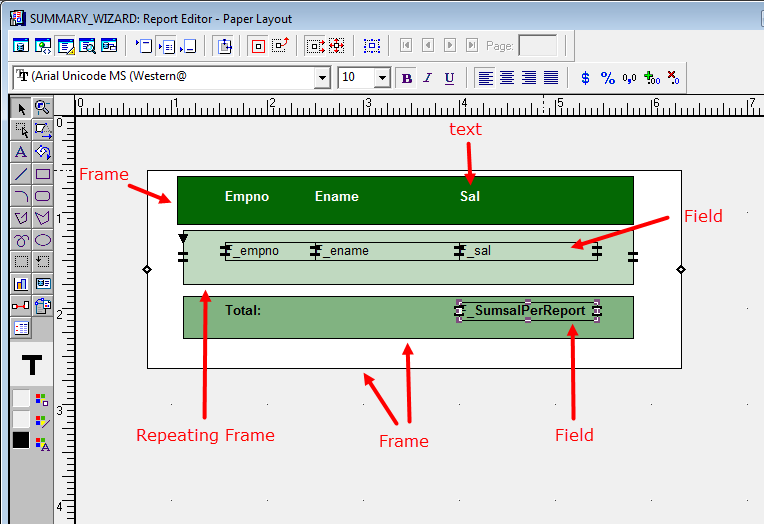This screenshot has height=524, width=764.
Task: Open the font name dropdown
Action: coord(322,78)
